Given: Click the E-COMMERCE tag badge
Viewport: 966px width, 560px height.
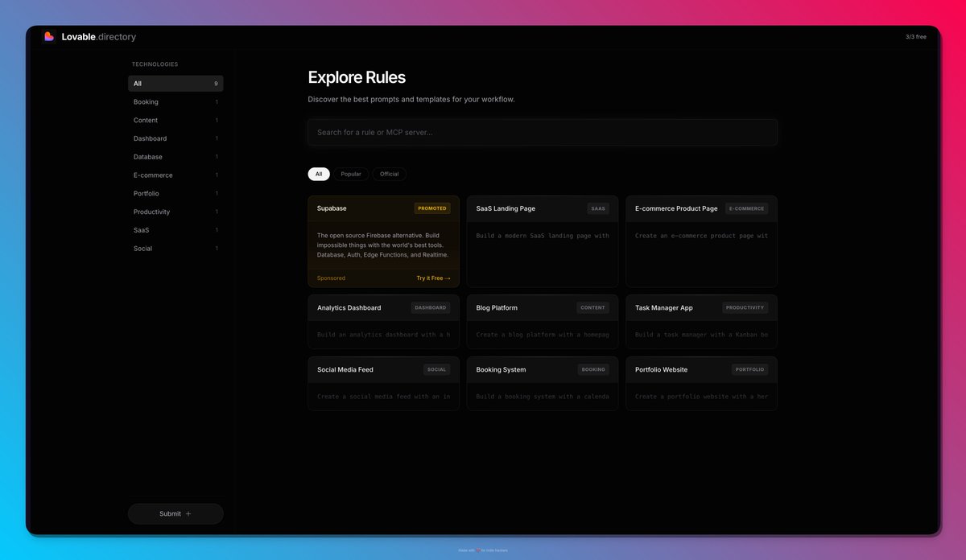Looking at the screenshot, I should tap(746, 208).
